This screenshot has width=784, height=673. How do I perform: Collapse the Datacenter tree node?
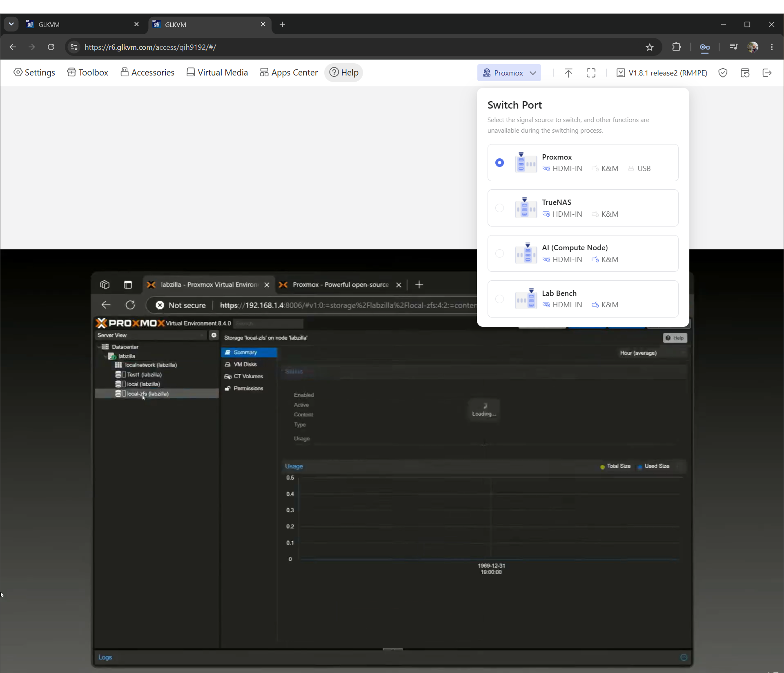(99, 347)
